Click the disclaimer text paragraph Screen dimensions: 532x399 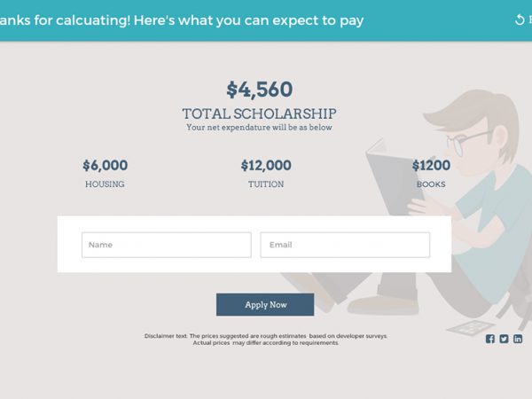pos(266,340)
